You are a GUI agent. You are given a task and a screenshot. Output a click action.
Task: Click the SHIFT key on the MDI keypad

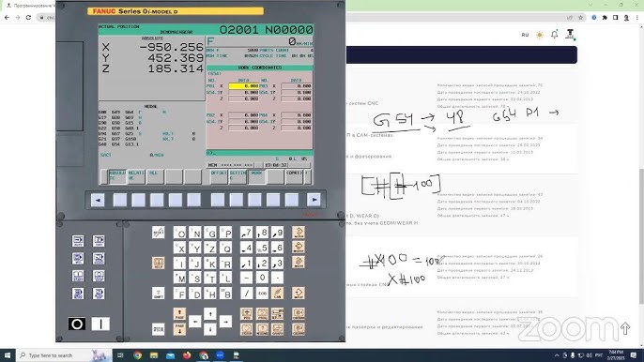tap(158, 294)
